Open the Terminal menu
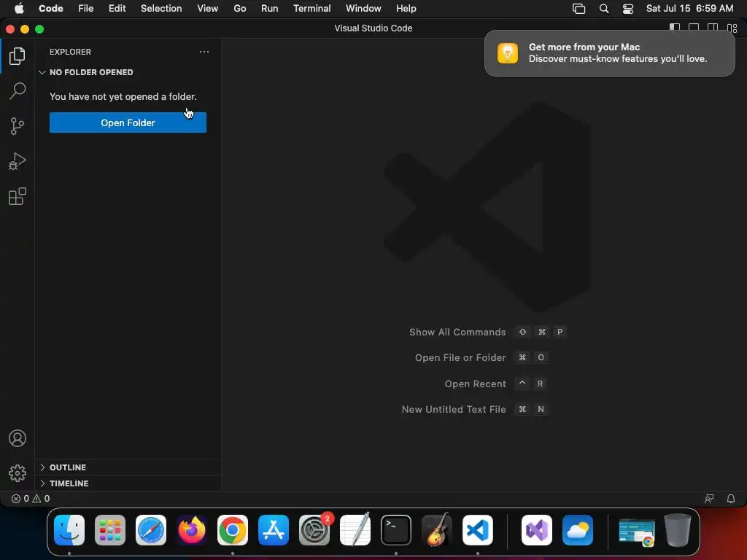Viewport: 747px width, 560px height. tap(312, 9)
